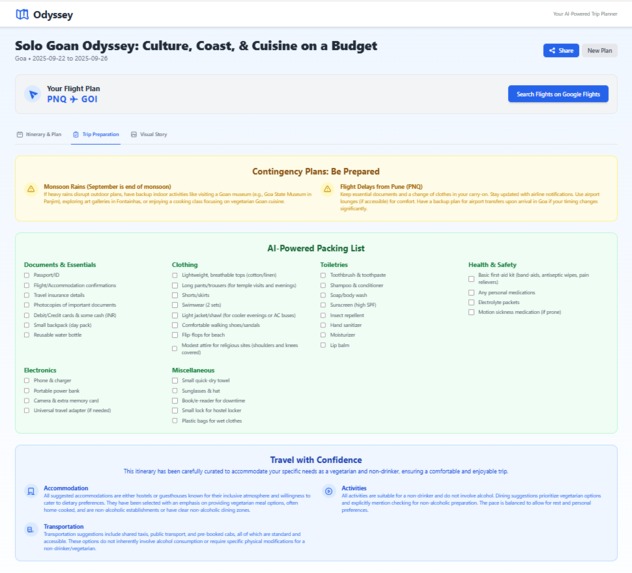Tick Flip-flops for beach
The height and width of the screenshot is (573, 632).
(175, 335)
